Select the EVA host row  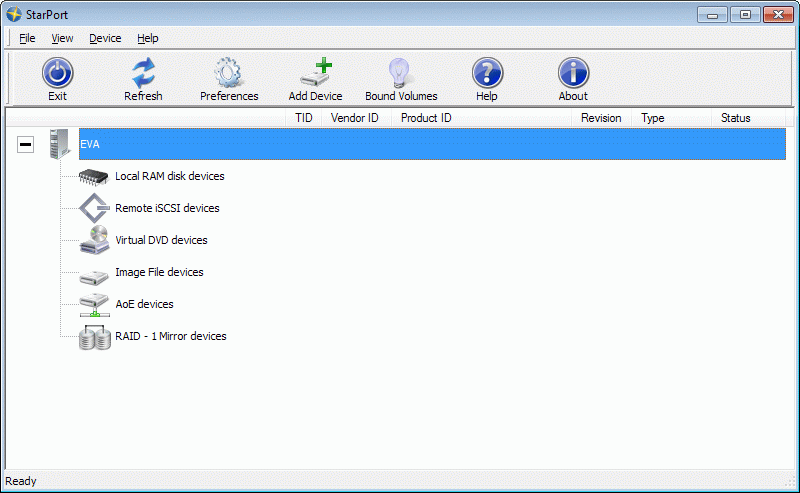(432, 144)
